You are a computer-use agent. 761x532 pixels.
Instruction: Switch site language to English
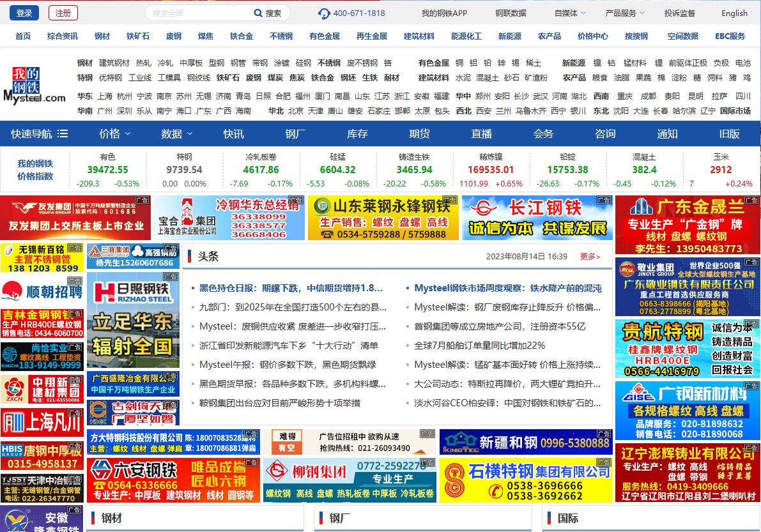coord(734,13)
